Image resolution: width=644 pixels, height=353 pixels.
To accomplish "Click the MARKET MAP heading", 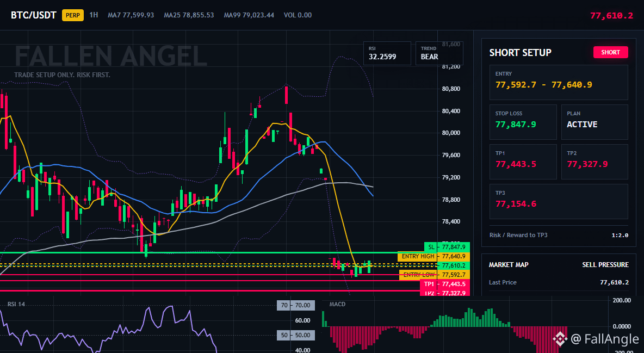I will pos(509,265).
